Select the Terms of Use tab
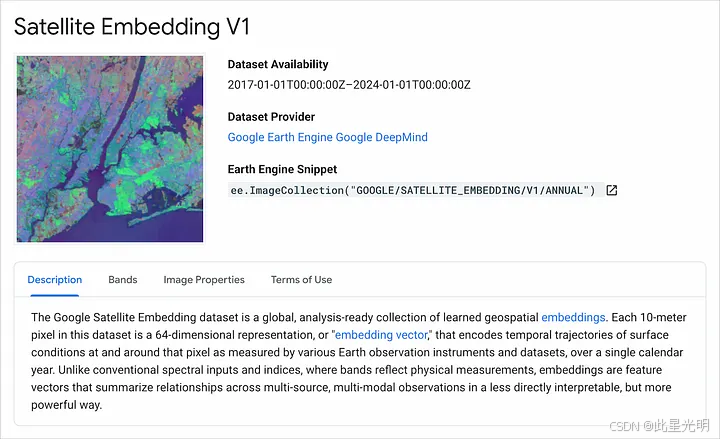 tap(301, 280)
